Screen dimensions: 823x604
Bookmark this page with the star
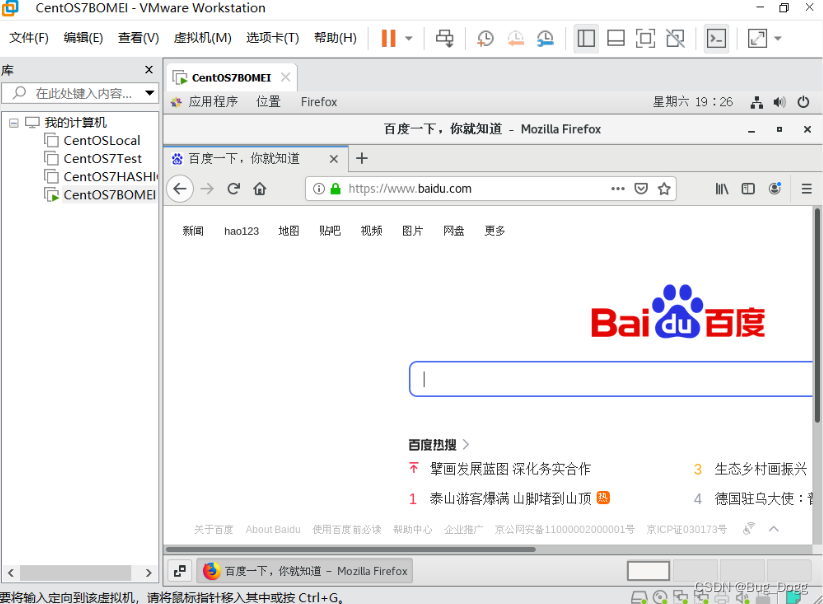pyautogui.click(x=664, y=189)
